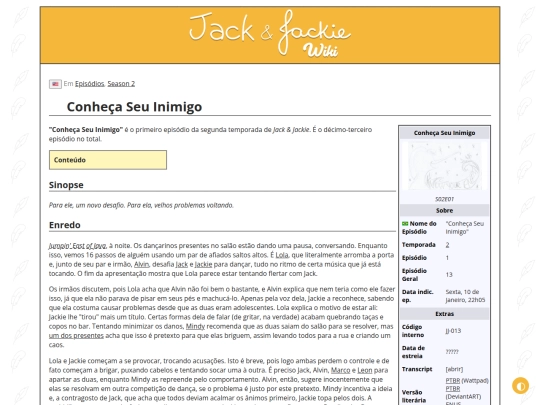Open the Marco character link
The width and height of the screenshot is (540, 405).
340,370
